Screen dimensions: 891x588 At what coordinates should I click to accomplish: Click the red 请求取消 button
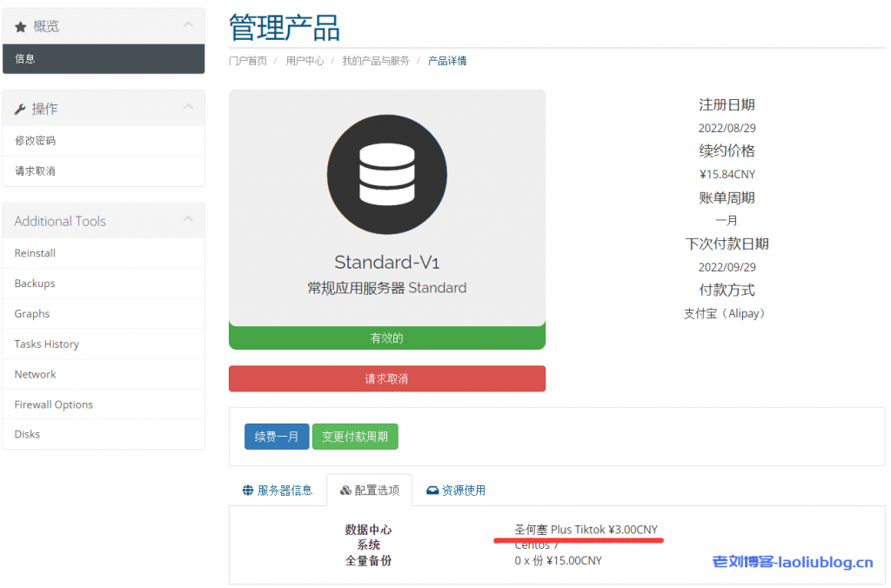(386, 378)
